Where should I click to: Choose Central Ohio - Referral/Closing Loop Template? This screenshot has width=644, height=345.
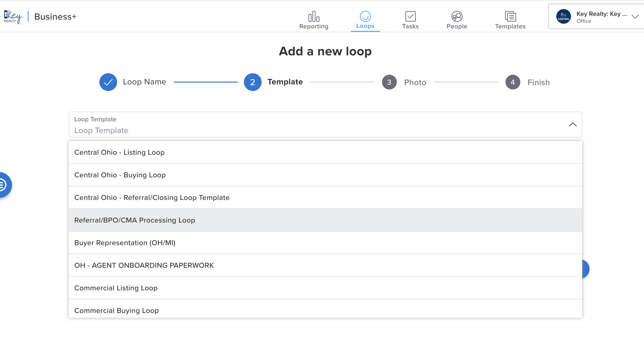(325, 198)
